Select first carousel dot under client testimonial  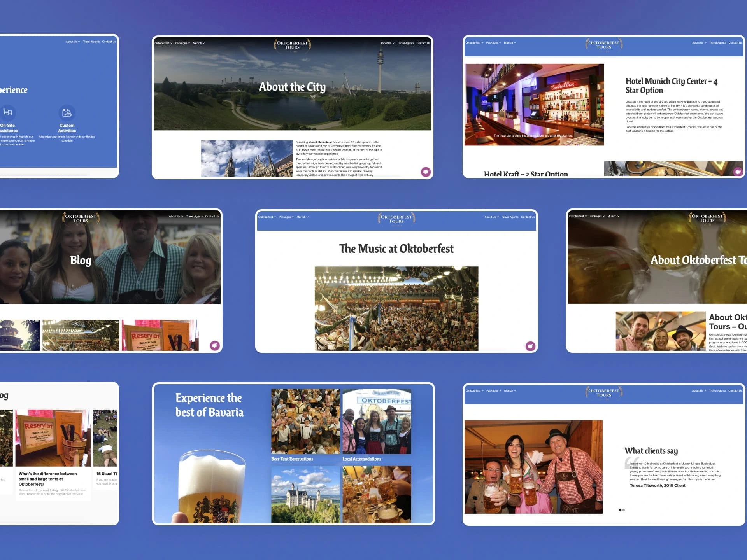[620, 510]
